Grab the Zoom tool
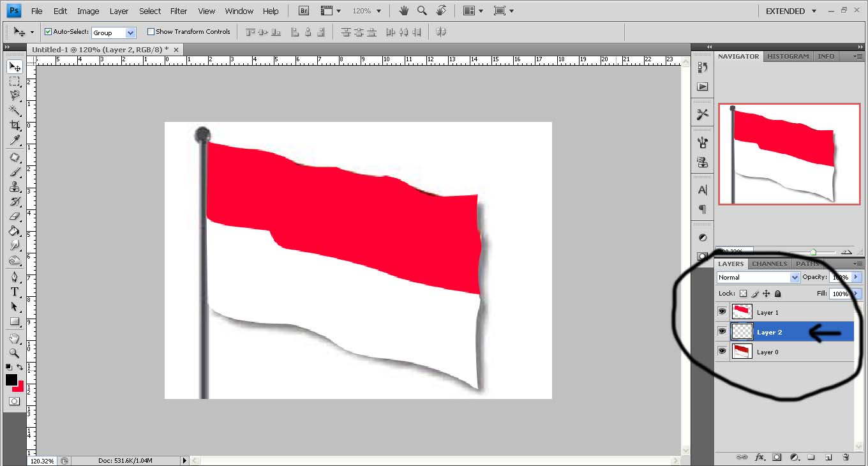The width and height of the screenshot is (868, 466). click(x=14, y=352)
